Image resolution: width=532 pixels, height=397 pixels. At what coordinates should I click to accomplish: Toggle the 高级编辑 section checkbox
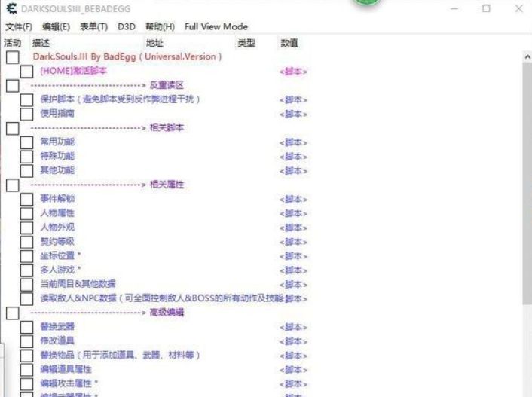tap(13, 313)
